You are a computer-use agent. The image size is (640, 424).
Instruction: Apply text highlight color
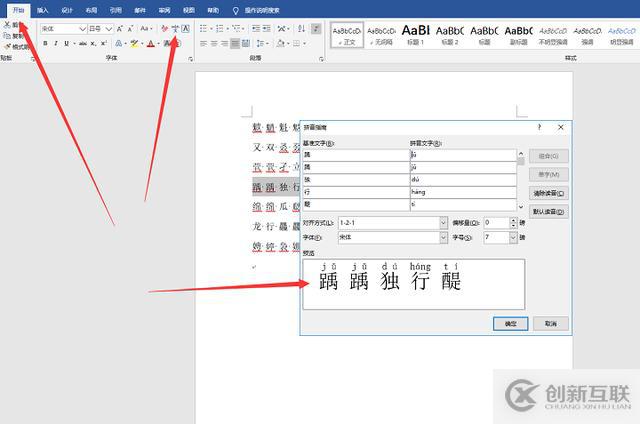(134, 43)
